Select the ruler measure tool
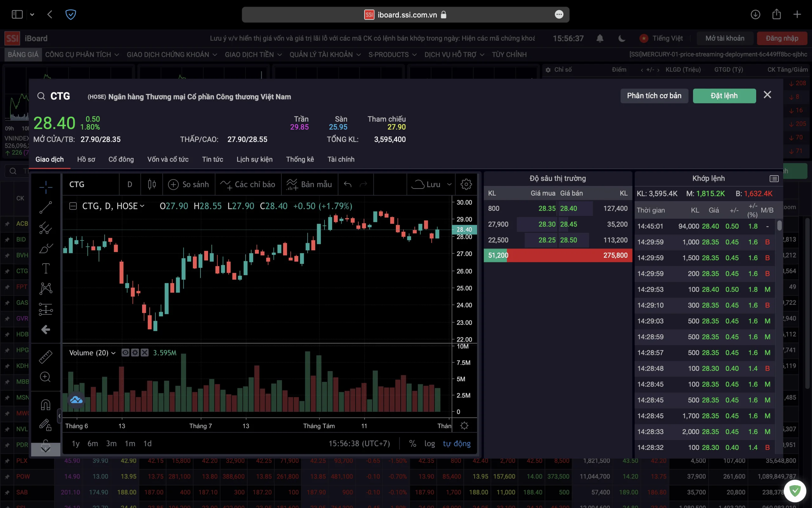The height and width of the screenshot is (508, 812). (x=46, y=357)
